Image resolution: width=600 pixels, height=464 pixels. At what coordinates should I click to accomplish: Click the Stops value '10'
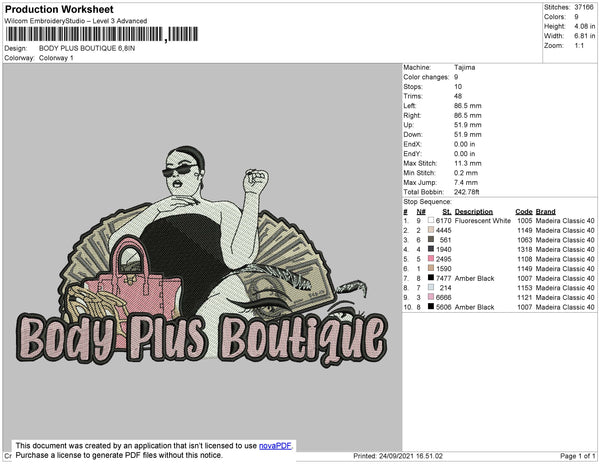[x=458, y=87]
